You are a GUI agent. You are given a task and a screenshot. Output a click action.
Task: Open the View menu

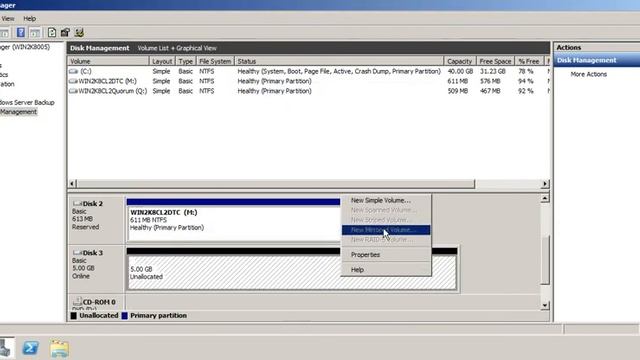[8, 18]
